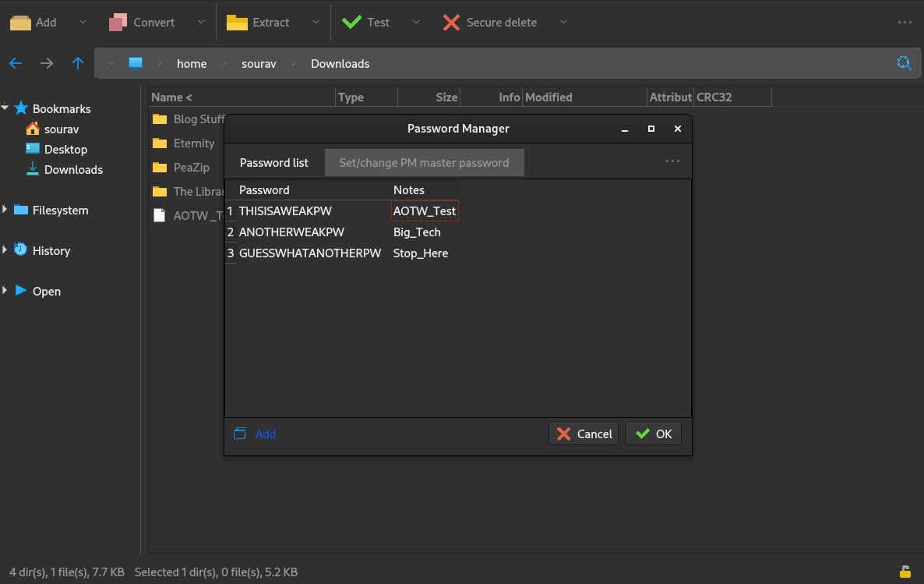The height and width of the screenshot is (584, 924).
Task: Click the Add archive toolbar icon
Action: pos(20,23)
